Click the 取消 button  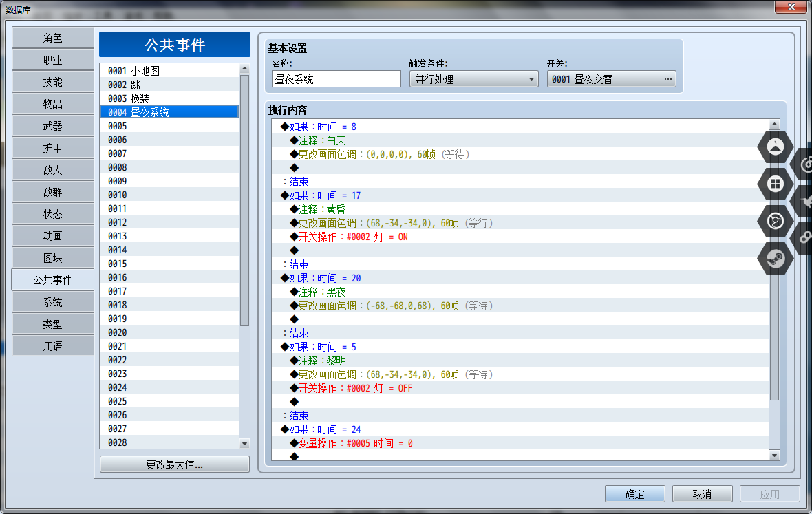point(702,494)
